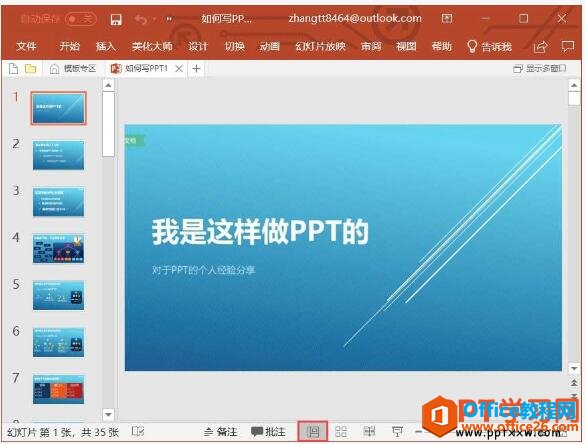Toggle the 批注 comments pane
The width and height of the screenshot is (585, 444).
(x=268, y=432)
